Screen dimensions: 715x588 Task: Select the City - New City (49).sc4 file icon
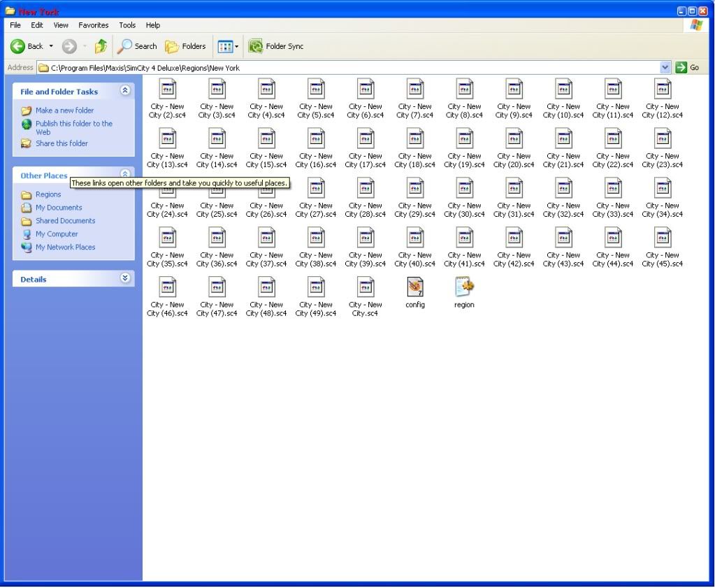pos(316,287)
